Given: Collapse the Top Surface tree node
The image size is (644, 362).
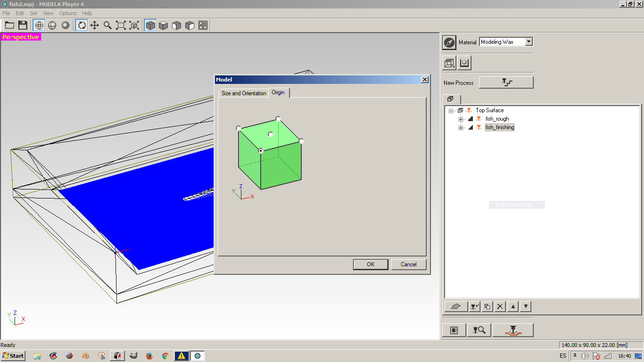Looking at the screenshot, I should pyautogui.click(x=451, y=110).
